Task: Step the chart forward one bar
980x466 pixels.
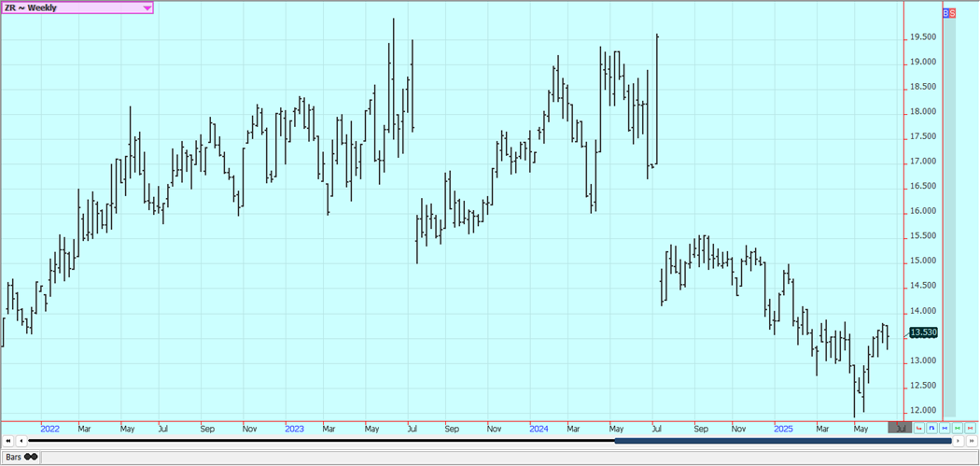Action: (959, 441)
